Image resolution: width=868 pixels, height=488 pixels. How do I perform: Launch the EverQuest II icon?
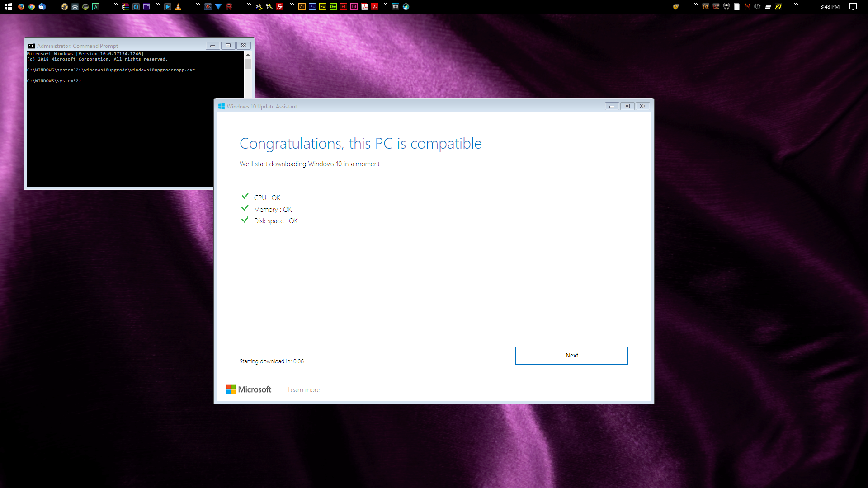(x=716, y=7)
